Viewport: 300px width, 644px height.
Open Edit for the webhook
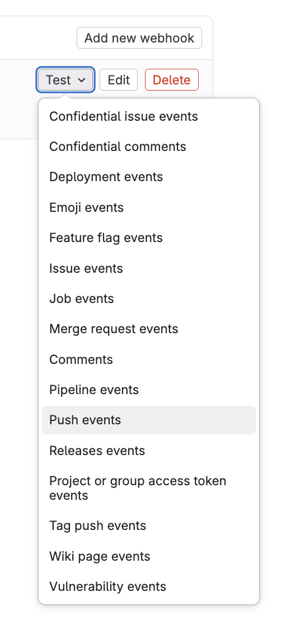119,80
